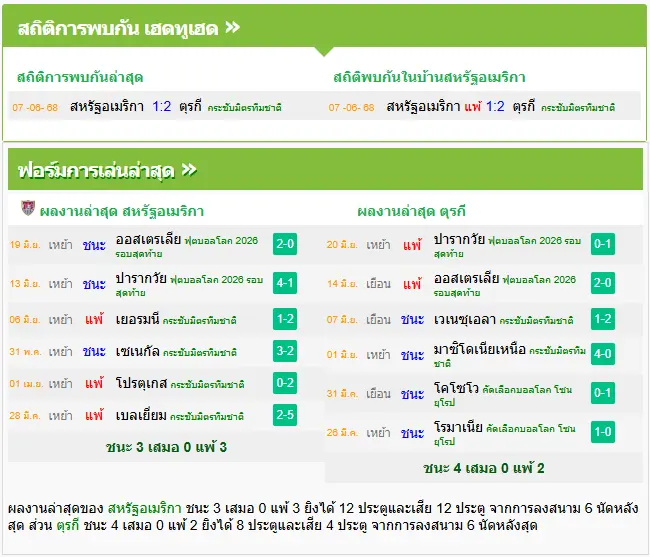Click ชนะ result label in the เซเนกัล row

94,351
